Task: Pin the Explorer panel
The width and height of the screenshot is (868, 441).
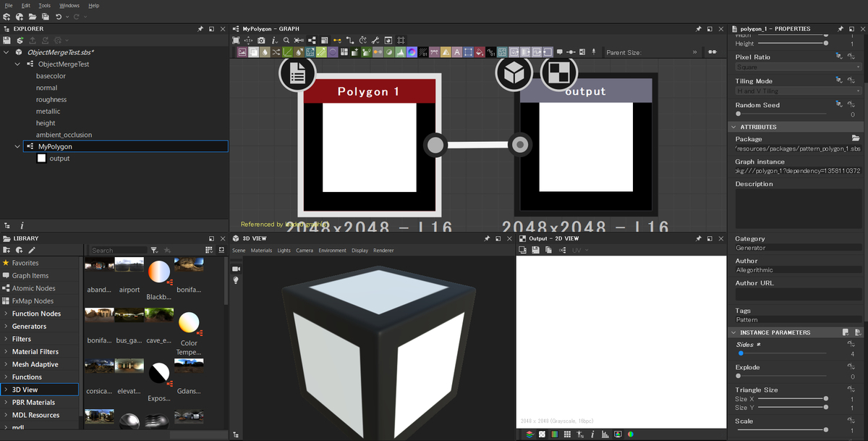Action: coord(200,29)
